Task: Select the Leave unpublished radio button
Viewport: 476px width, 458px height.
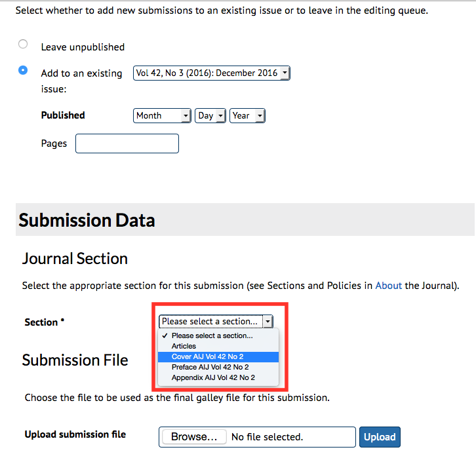Action: [x=23, y=45]
